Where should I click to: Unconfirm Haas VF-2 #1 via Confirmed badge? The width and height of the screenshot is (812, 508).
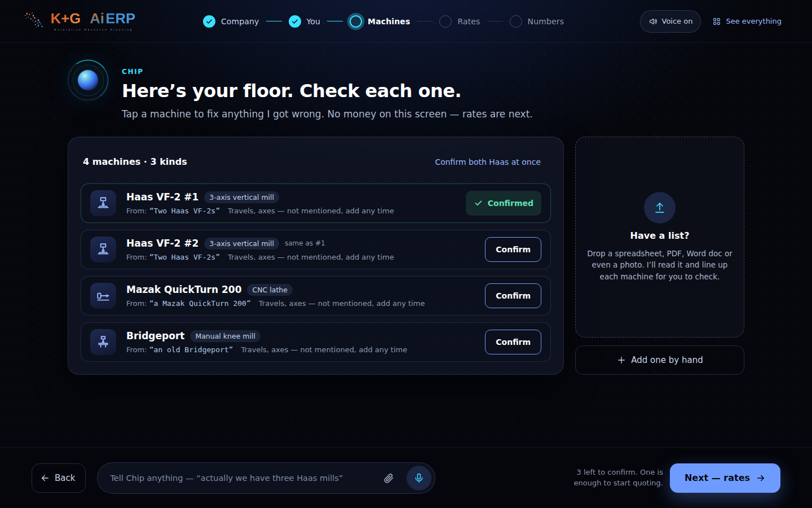coord(504,203)
